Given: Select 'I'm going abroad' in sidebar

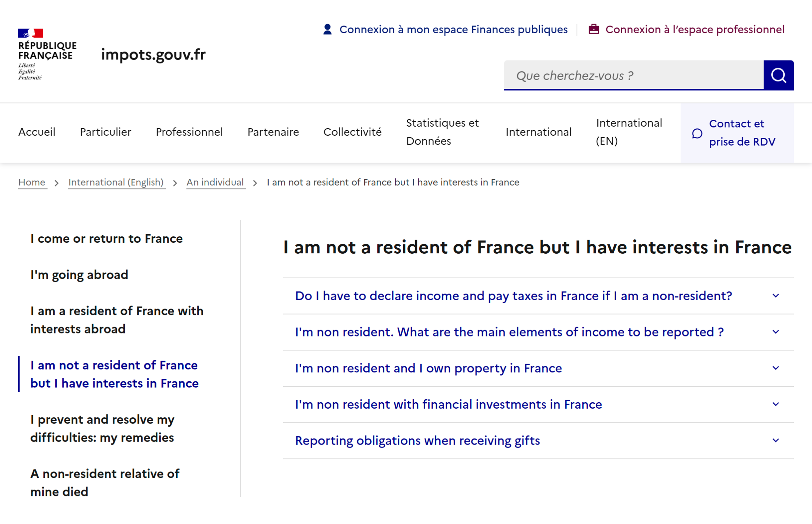Looking at the screenshot, I should coord(79,275).
